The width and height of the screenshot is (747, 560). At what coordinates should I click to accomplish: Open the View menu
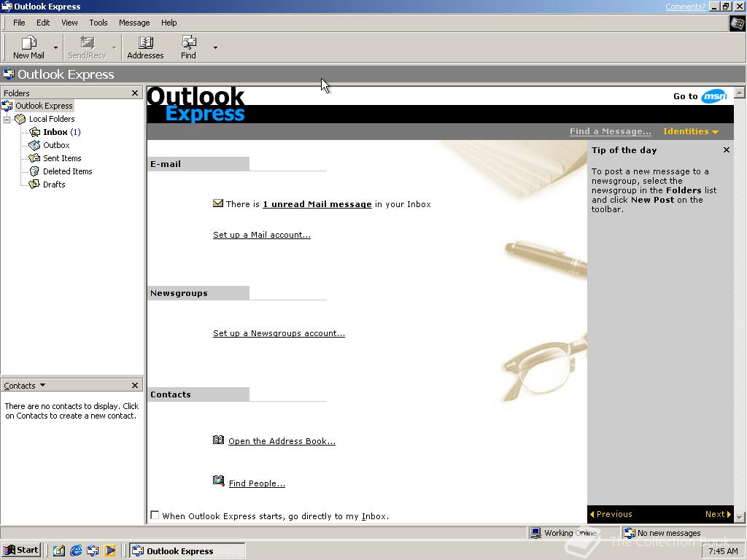coord(69,23)
